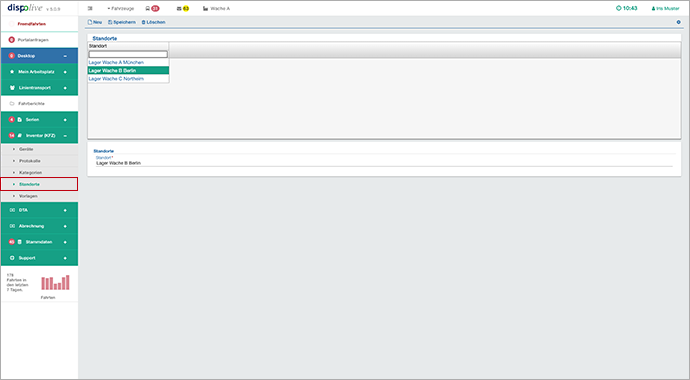Click the blue settings icon at right of toolbar
This screenshot has width=690, height=380.
[679, 22]
